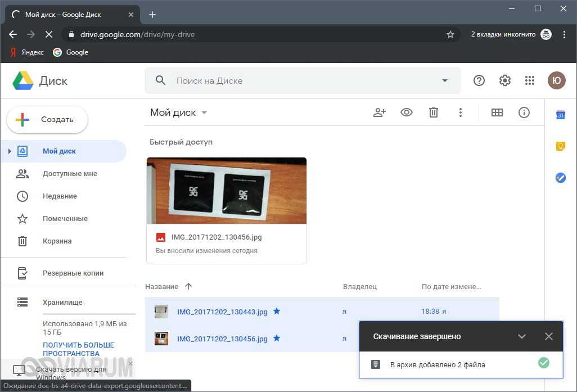Toggle star on IMG_20171202_130456.jpg
This screenshot has height=392, width=577.
click(277, 339)
